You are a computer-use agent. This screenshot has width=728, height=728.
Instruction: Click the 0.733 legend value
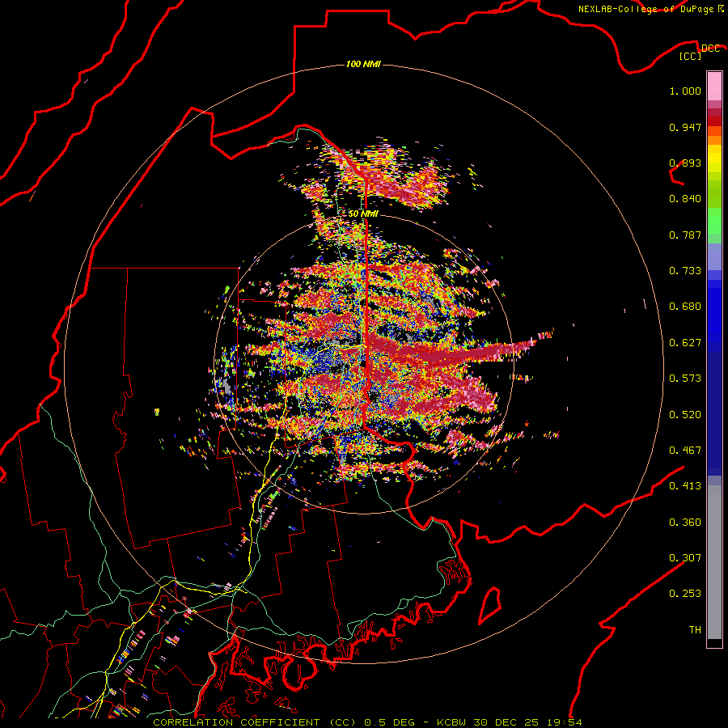tap(685, 271)
